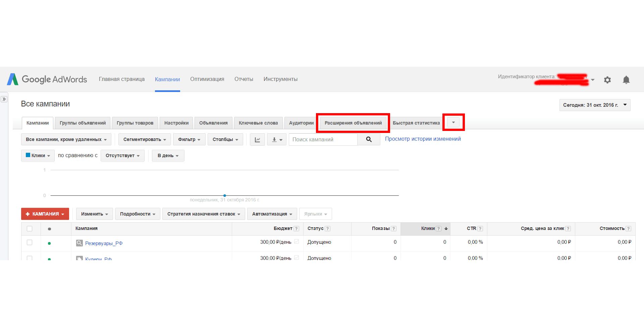Open the date range dropdown
This screenshot has height=327, width=644.
click(595, 105)
